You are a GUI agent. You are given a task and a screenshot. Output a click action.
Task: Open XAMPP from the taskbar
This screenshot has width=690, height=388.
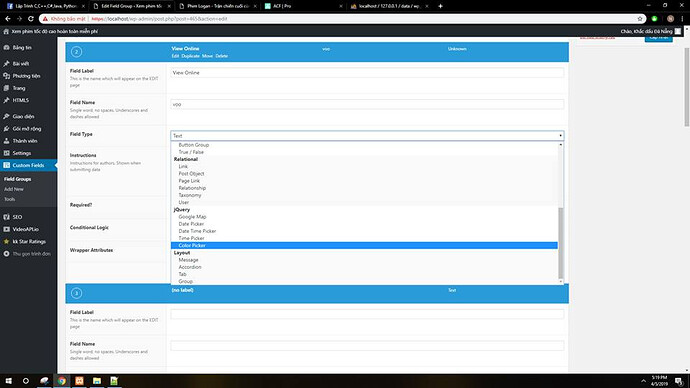[79, 381]
